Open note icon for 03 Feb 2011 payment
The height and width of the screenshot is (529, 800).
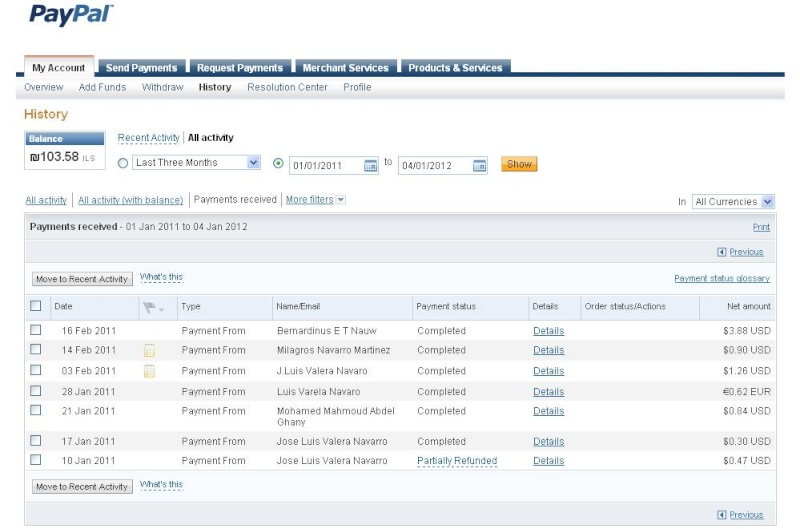(149, 371)
